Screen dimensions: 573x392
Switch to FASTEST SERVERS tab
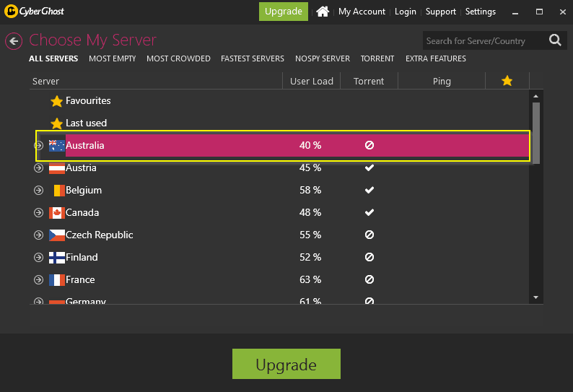[x=252, y=58]
